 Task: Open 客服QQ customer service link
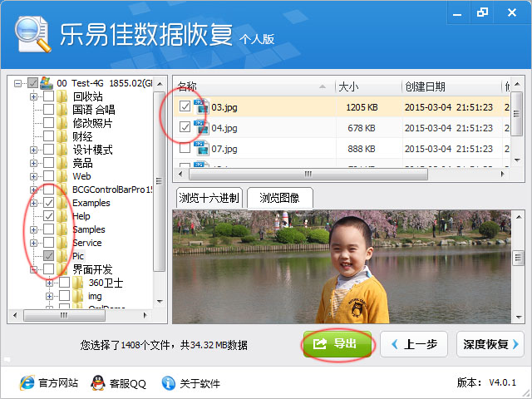click(127, 383)
